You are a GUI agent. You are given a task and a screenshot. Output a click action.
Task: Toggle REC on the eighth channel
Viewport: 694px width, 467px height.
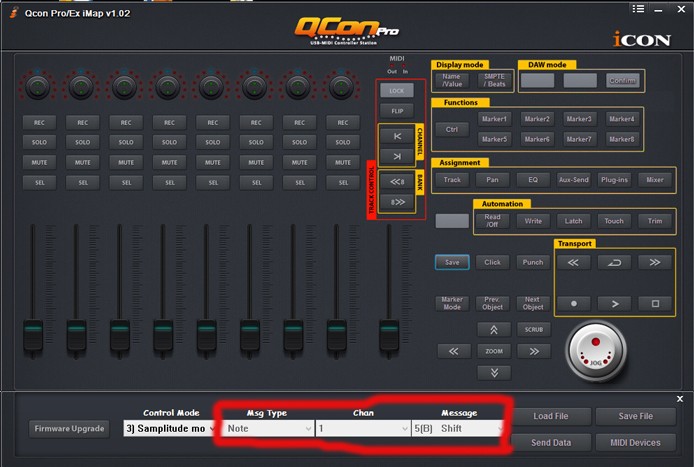tap(343, 123)
